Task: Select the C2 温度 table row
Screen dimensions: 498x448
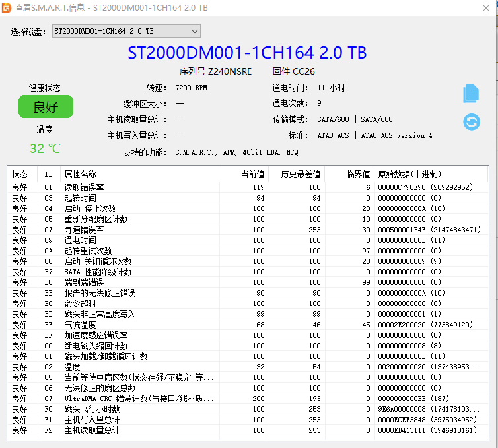Action: [248, 367]
